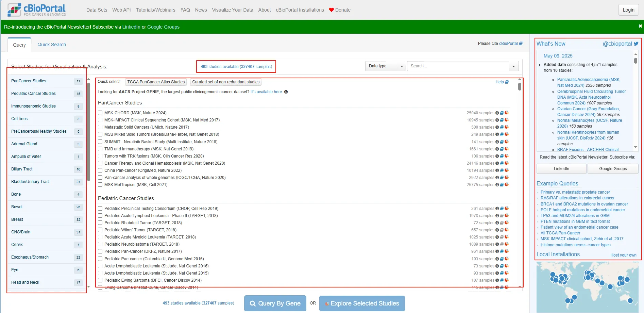The width and height of the screenshot is (644, 313).
Task: Open the cBioPortal Twitter bird icon
Action: pos(636,44)
